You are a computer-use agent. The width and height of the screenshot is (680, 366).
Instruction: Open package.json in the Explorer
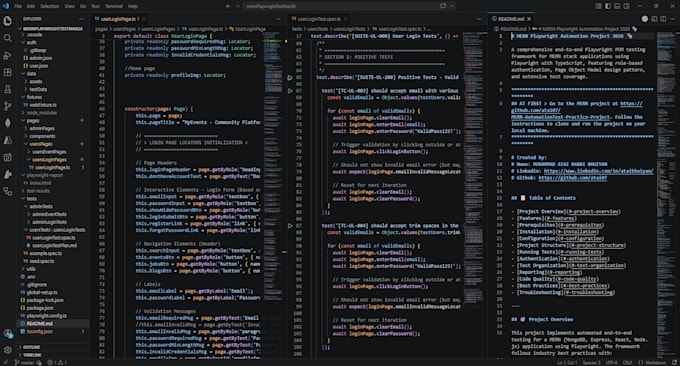(40, 308)
